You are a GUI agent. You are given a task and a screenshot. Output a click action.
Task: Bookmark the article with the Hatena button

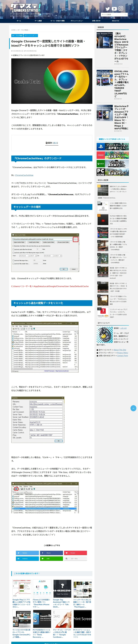[x=27, y=558]
